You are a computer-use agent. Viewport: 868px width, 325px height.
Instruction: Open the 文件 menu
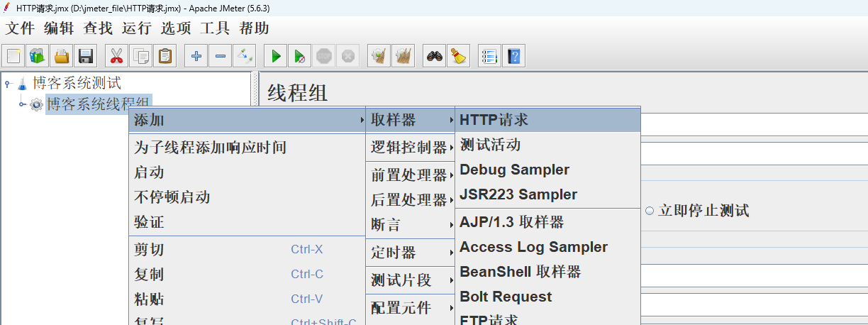[21, 28]
